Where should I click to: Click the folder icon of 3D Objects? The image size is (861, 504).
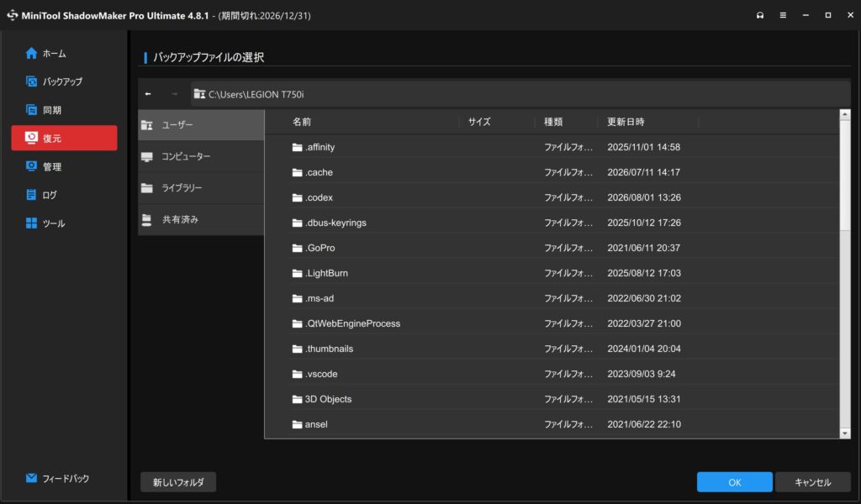pos(297,399)
